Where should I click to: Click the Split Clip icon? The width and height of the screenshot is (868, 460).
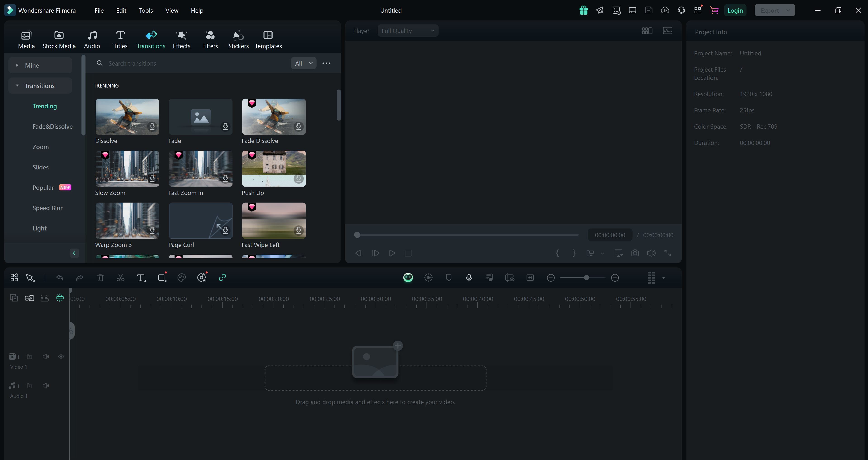click(121, 277)
